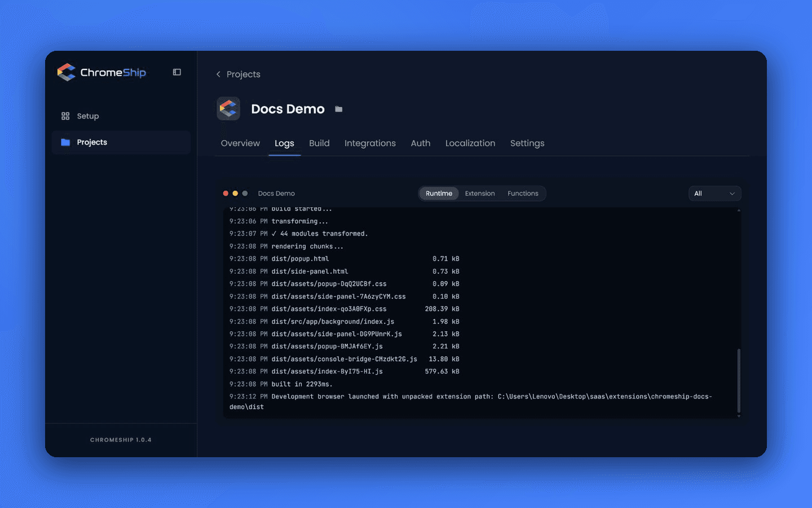This screenshot has height=508, width=812.
Task: Collapse the sidebar panel toggle icon
Action: click(177, 72)
